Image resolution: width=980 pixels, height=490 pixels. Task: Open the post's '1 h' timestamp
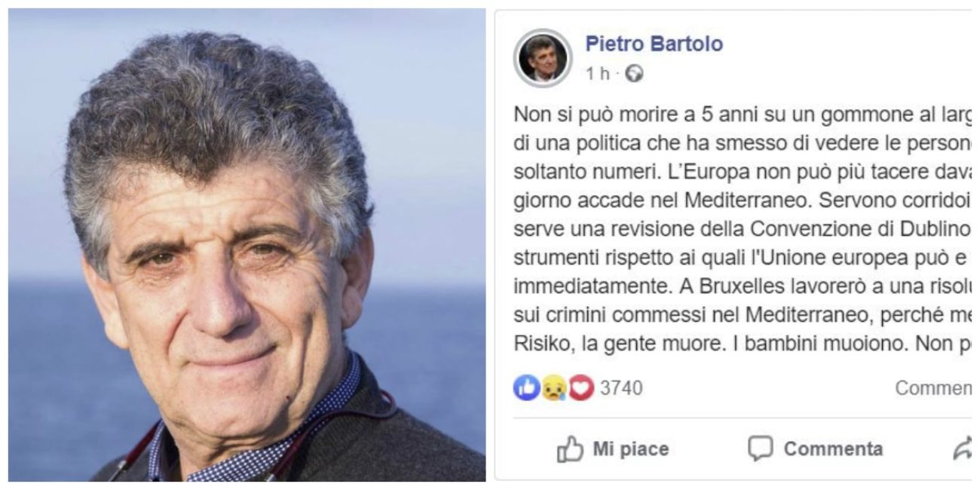click(x=598, y=74)
